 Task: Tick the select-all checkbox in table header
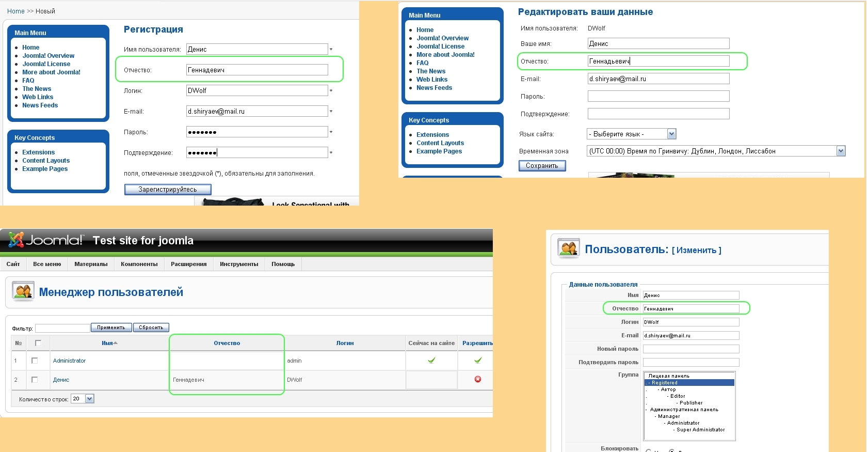38,343
